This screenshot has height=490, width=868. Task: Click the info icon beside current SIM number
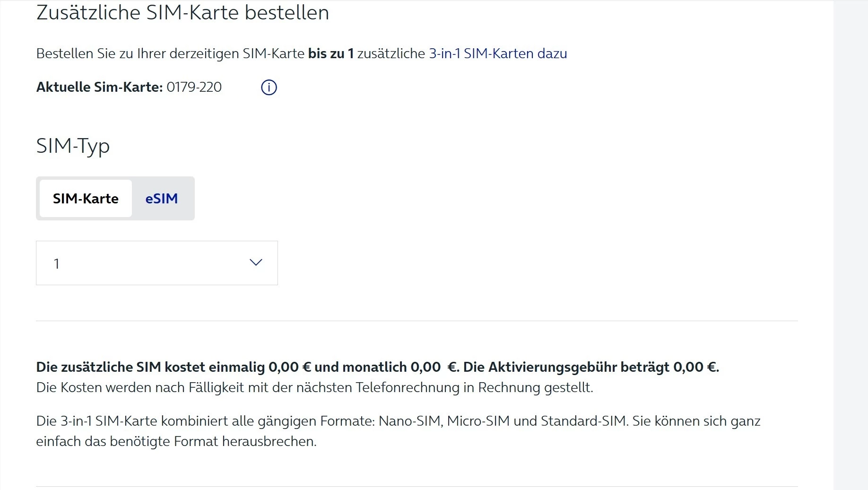(269, 87)
